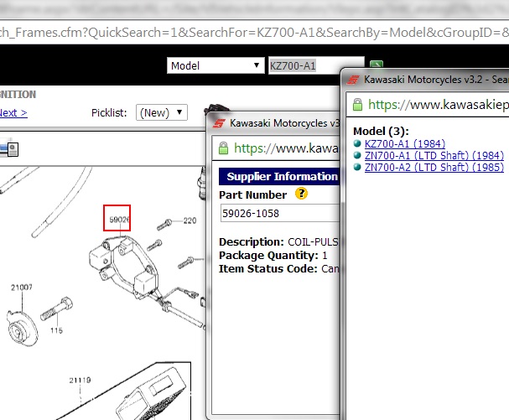Click the teal bullet beside ZN700-A2 (1985)

(x=358, y=168)
